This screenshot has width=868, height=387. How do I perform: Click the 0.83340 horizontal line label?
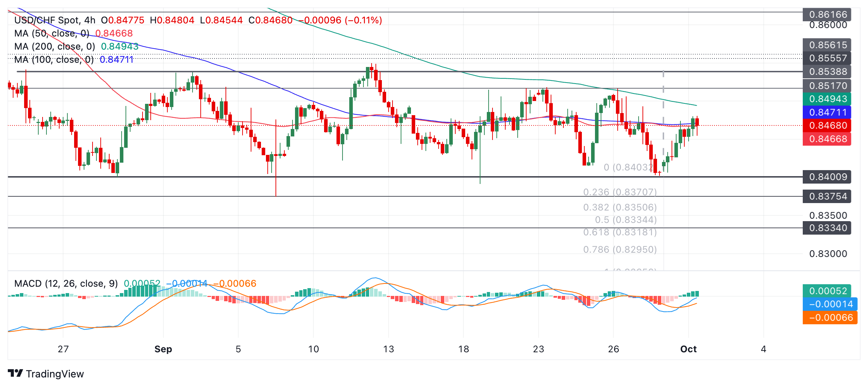[x=827, y=228]
